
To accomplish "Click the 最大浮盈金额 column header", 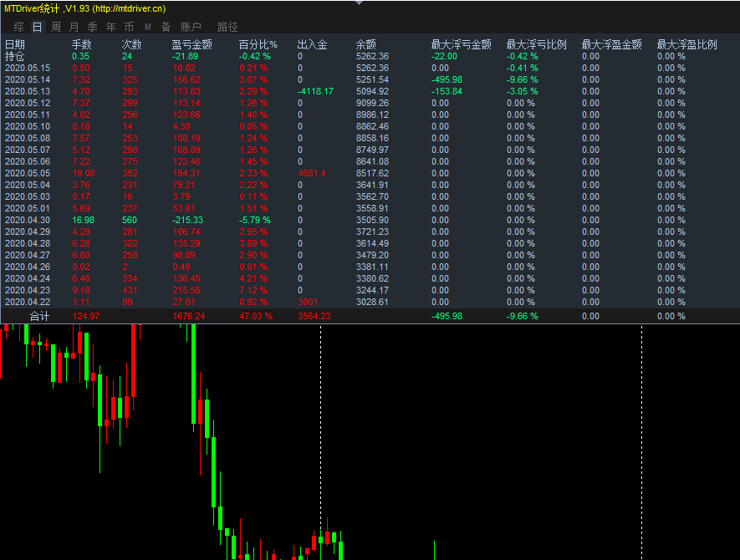I will tap(611, 45).
